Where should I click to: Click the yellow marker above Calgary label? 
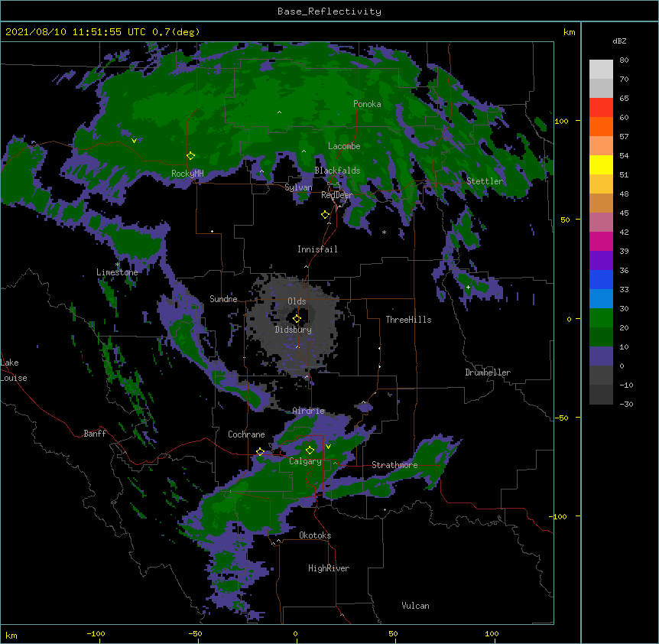(x=310, y=450)
